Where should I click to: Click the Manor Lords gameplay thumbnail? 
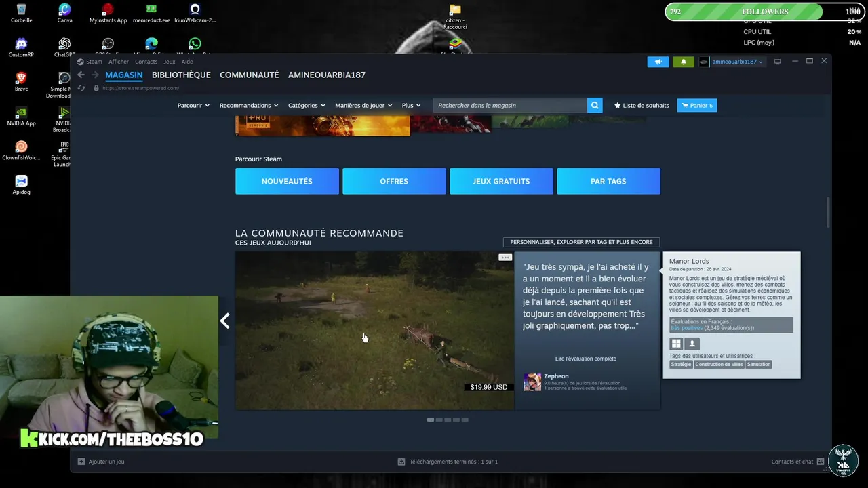pos(374,331)
